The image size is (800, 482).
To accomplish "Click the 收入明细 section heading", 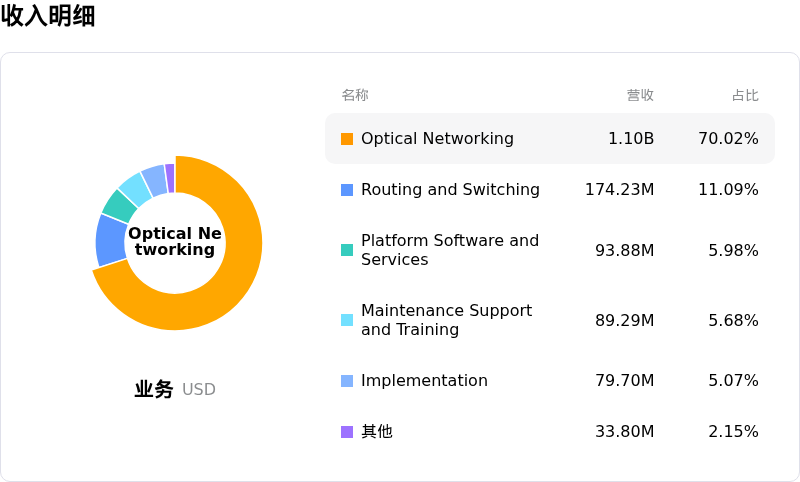I will click(48, 15).
